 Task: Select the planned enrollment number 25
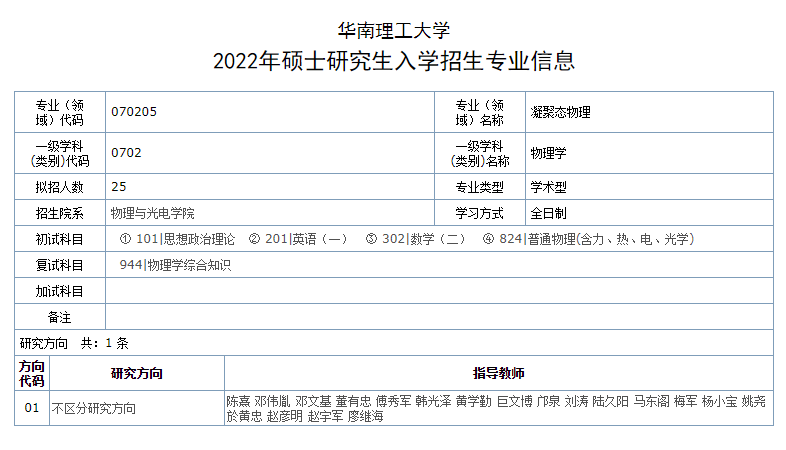pyautogui.click(x=119, y=187)
